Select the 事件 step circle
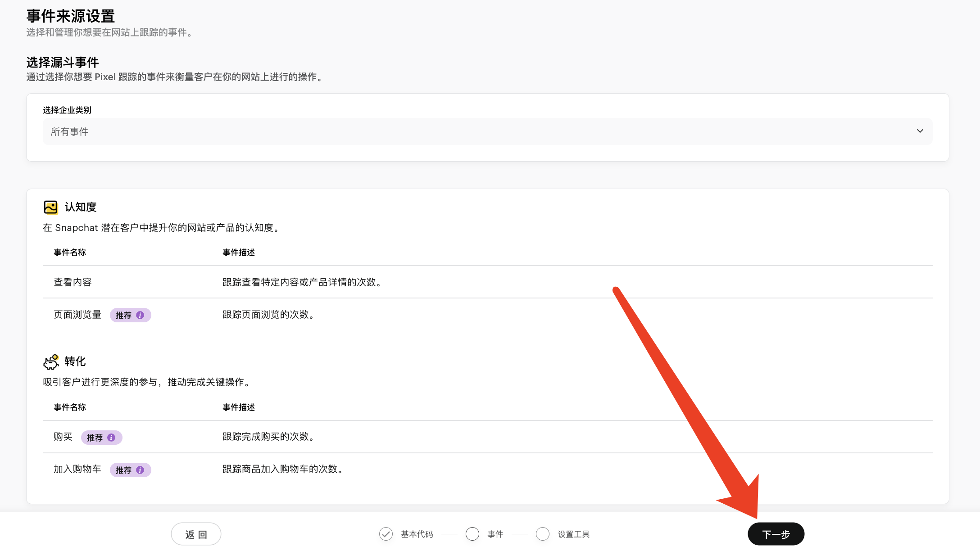This screenshot has width=980, height=551. (x=472, y=534)
